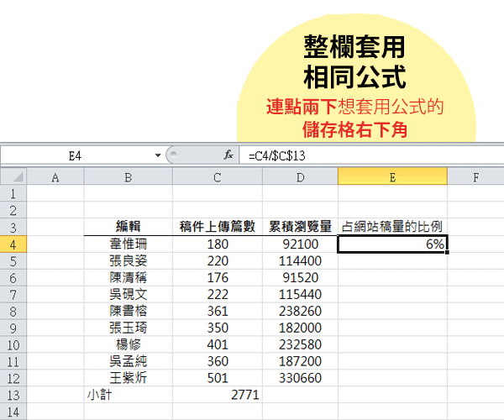Select cell with value 115440
This screenshot has width=504, height=420.
click(300, 294)
